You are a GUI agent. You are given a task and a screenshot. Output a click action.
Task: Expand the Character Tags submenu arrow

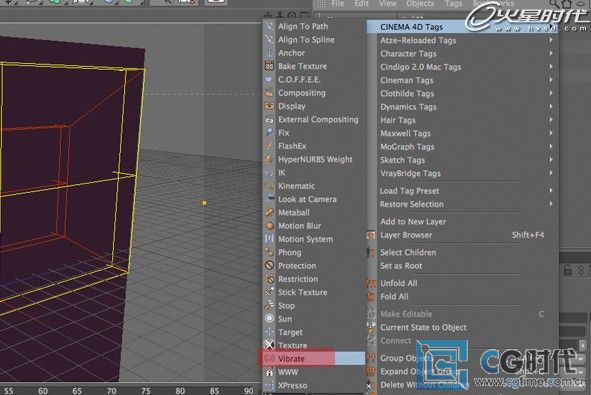tap(551, 53)
